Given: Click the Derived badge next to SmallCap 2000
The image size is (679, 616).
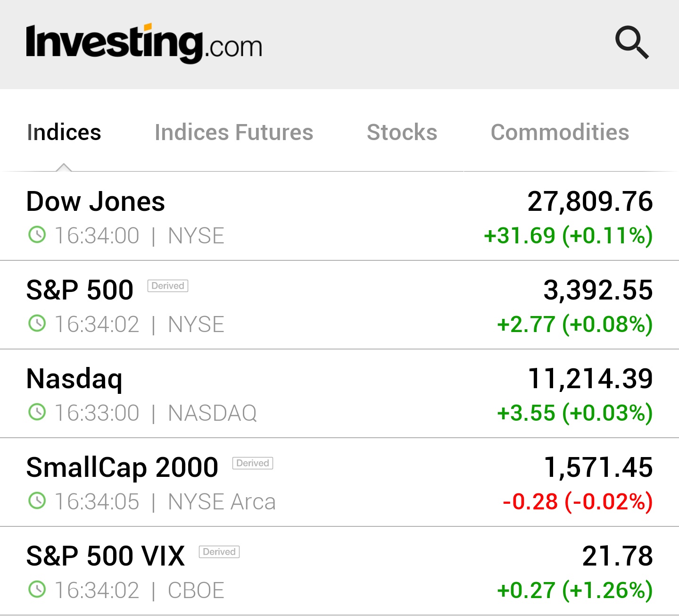Looking at the screenshot, I should click(253, 463).
